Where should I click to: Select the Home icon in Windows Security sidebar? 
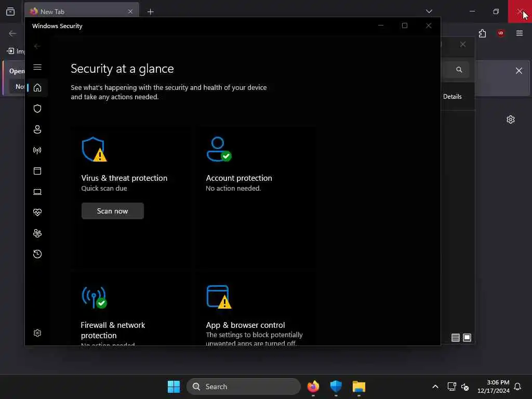tap(37, 88)
